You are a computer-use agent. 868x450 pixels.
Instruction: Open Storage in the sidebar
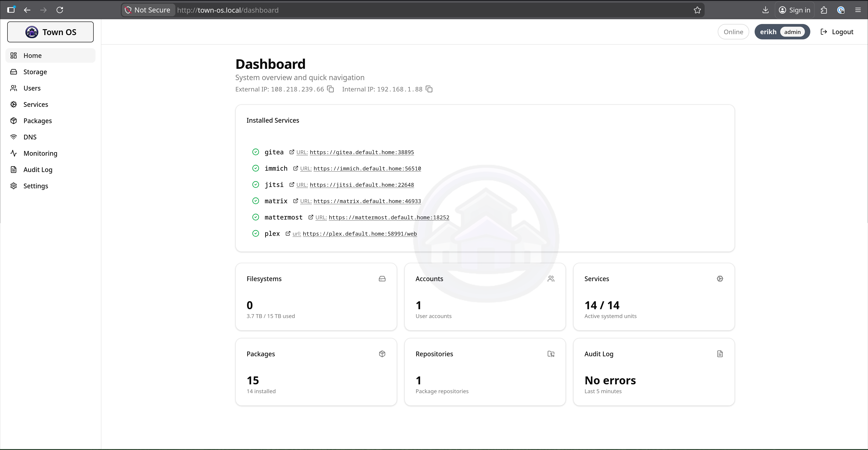tap(35, 72)
